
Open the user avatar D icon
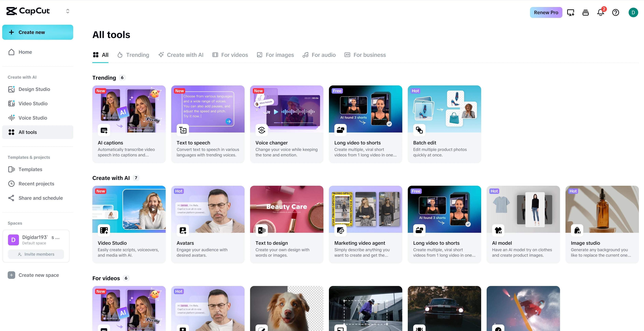[633, 12]
